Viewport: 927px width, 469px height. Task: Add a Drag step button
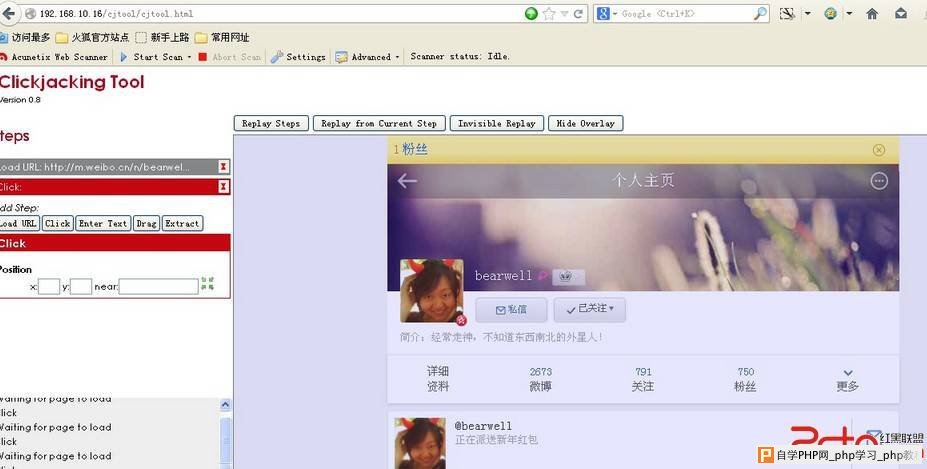146,223
